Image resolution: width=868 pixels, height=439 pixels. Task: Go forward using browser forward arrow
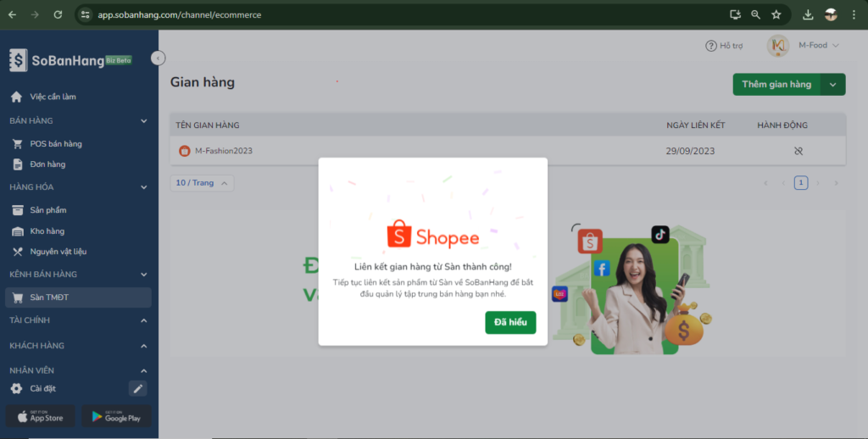[35, 15]
